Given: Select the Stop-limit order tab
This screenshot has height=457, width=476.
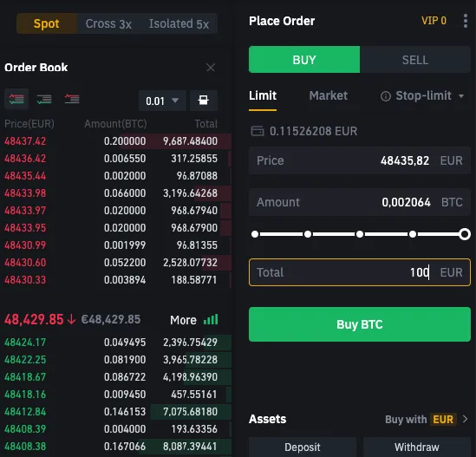Looking at the screenshot, I should 423,96.
